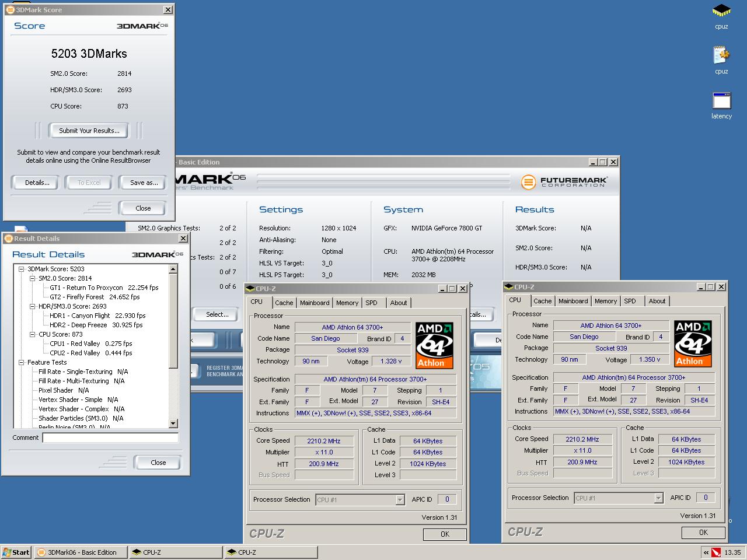Click the left CPU-Z window title icon
Image resolution: width=747 pixels, height=560 pixels.
tap(250, 289)
